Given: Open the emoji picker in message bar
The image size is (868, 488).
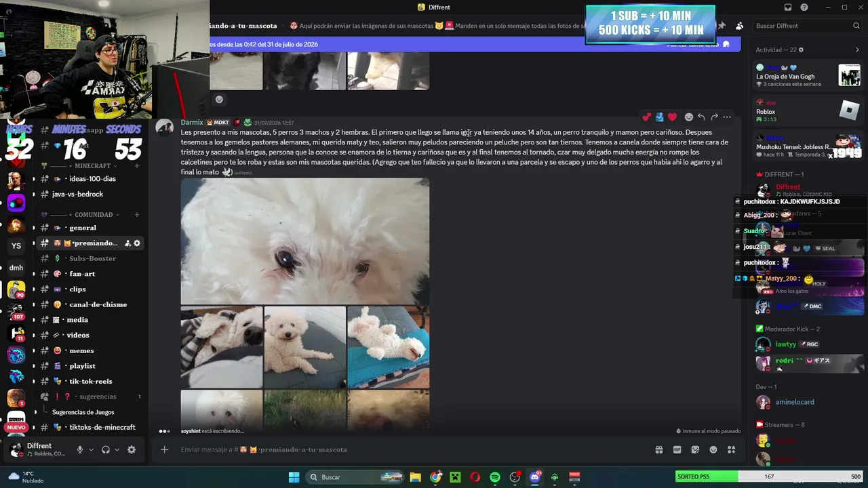Looking at the screenshot, I should coord(713,449).
